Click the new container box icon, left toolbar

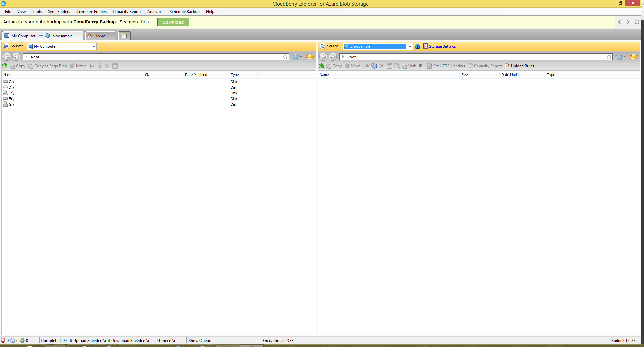tap(100, 66)
